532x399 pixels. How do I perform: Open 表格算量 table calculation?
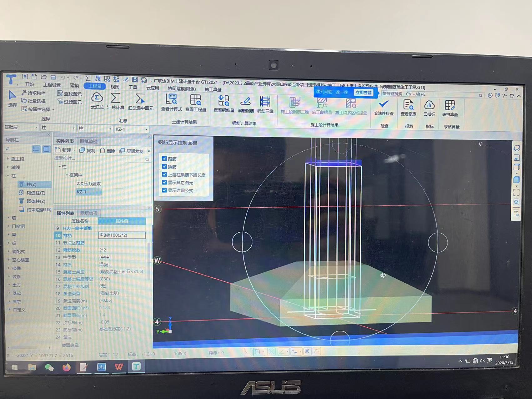450,109
